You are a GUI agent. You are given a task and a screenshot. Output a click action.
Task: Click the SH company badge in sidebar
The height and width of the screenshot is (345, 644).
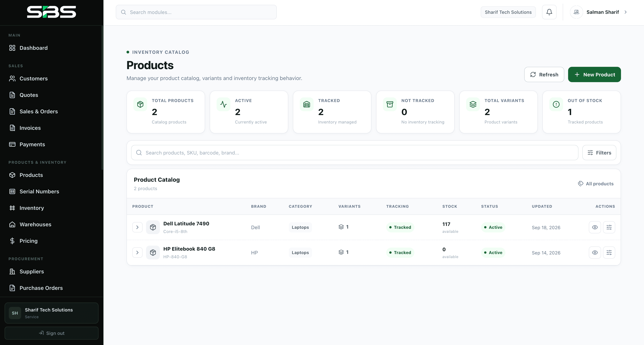pyautogui.click(x=15, y=313)
